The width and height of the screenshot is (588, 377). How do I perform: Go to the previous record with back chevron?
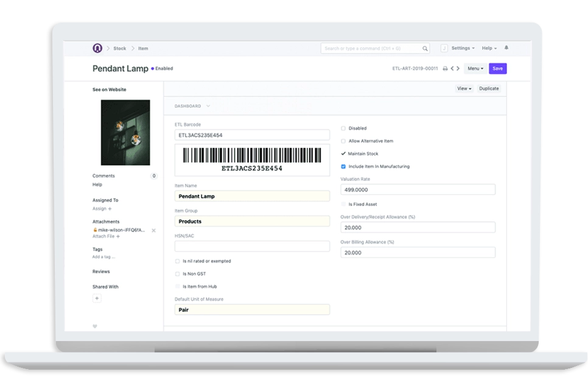pos(452,68)
